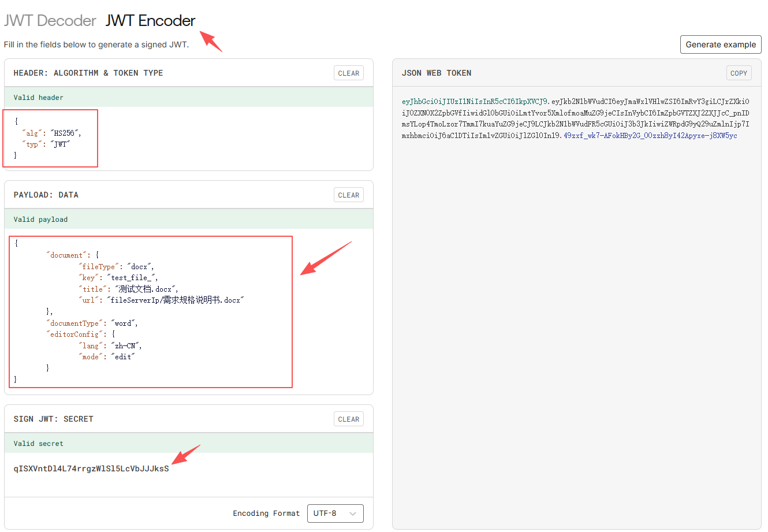Click the secret key text qISXVntDl4L74...

[x=91, y=468]
